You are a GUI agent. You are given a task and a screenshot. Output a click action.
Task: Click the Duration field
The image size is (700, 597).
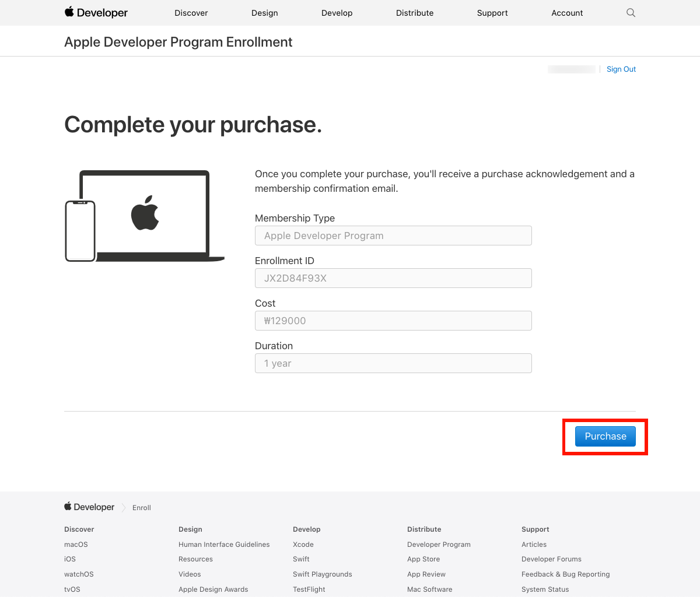click(x=393, y=363)
